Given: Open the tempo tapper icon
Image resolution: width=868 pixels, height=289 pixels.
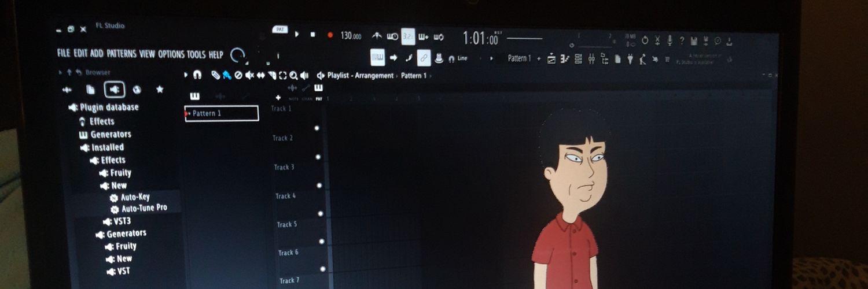Looking at the screenshot, I should tap(643, 59).
